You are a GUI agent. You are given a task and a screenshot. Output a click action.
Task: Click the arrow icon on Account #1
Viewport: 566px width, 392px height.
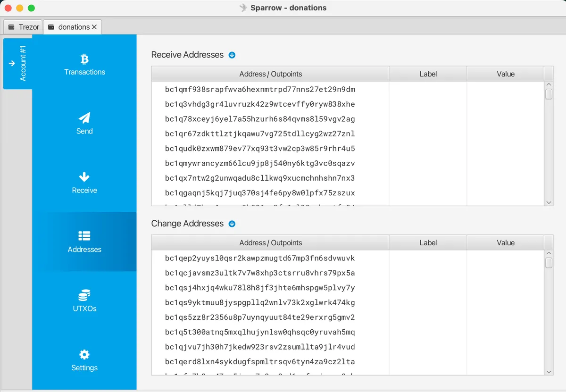tap(12, 63)
